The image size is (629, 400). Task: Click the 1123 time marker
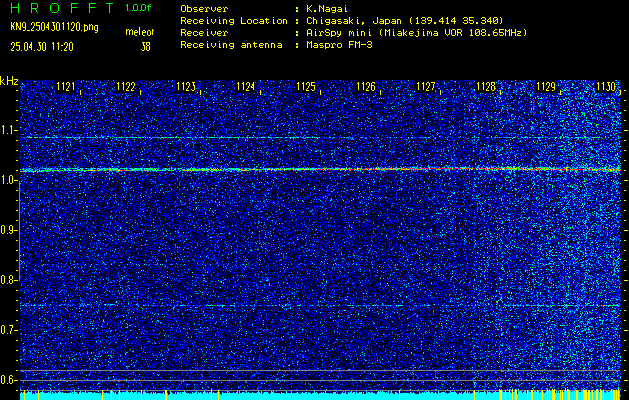[186, 87]
